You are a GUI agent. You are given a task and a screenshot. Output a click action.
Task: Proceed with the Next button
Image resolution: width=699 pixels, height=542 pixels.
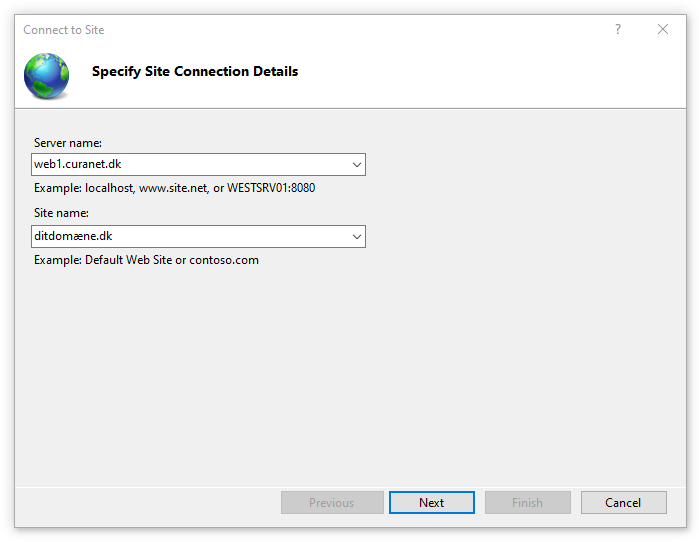pos(432,503)
